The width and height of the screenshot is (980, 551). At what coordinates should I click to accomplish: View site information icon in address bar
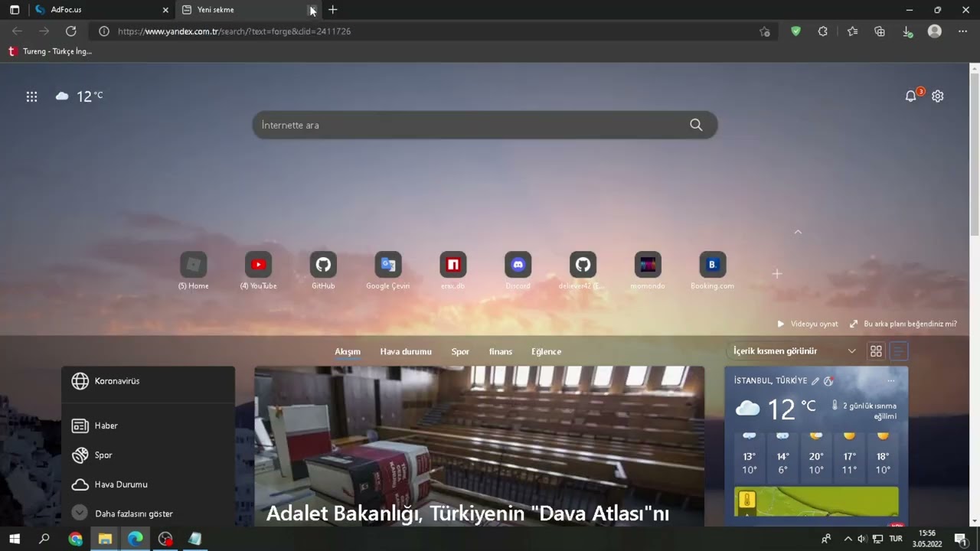point(103,31)
